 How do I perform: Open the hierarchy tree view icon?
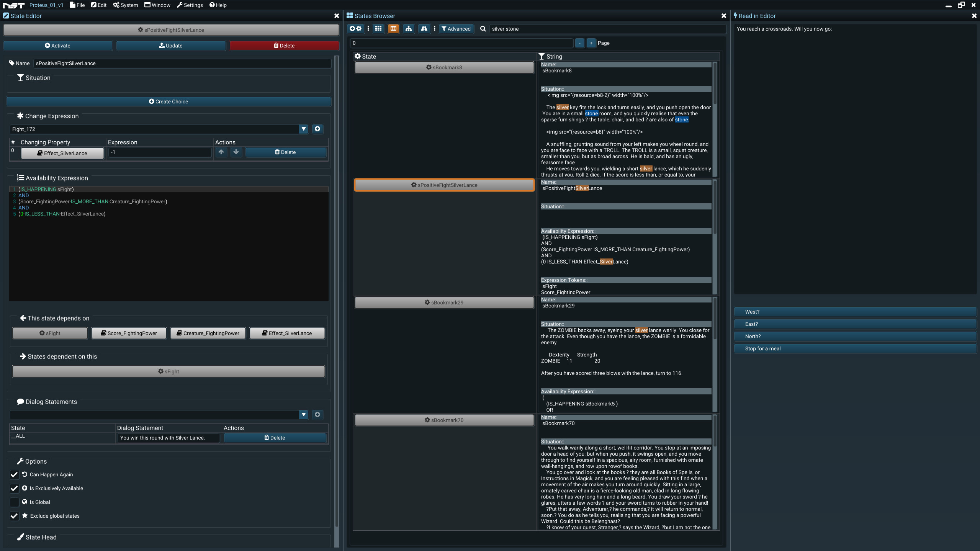click(408, 28)
